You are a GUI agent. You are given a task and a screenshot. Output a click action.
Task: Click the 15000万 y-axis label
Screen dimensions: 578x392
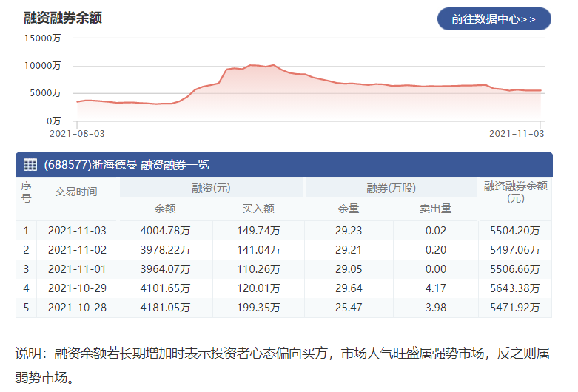[42, 38]
